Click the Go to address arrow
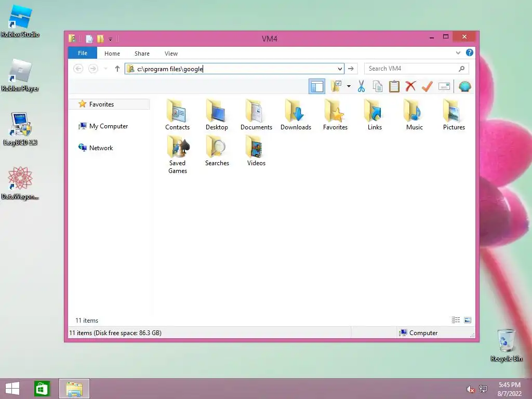532x399 pixels. 351,69
